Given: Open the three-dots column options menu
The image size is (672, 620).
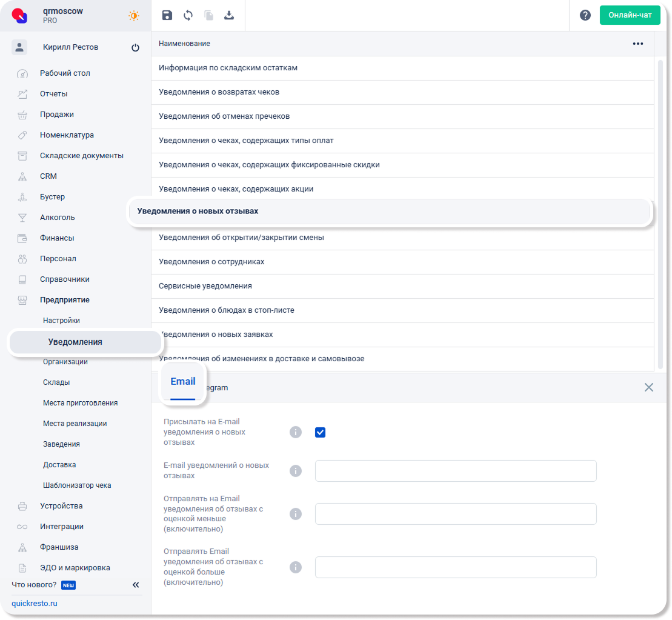Looking at the screenshot, I should tap(637, 44).
